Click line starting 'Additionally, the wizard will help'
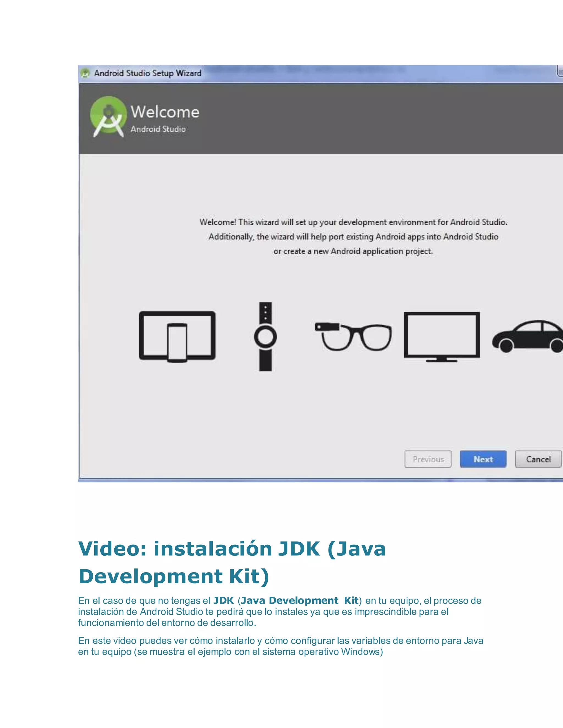 click(x=354, y=237)
